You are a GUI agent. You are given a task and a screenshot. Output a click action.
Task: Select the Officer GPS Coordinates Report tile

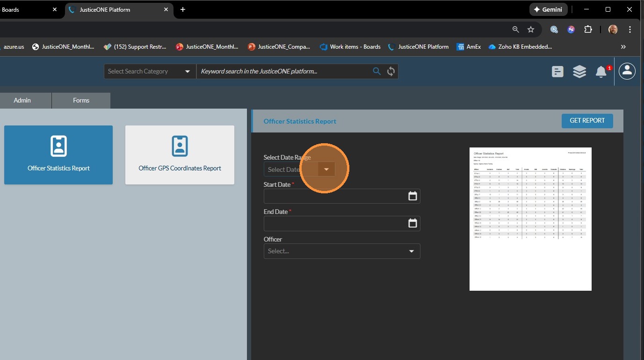point(180,154)
